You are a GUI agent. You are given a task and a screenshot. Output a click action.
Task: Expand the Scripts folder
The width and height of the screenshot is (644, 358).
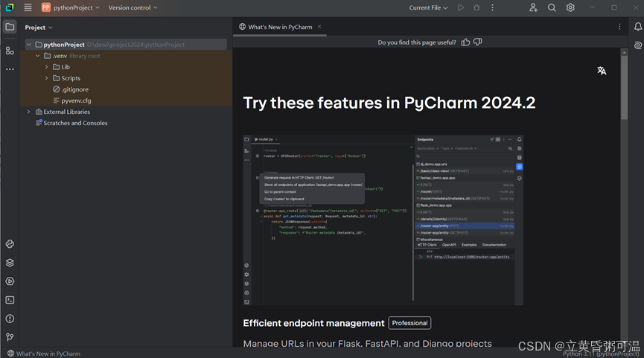[x=46, y=78]
